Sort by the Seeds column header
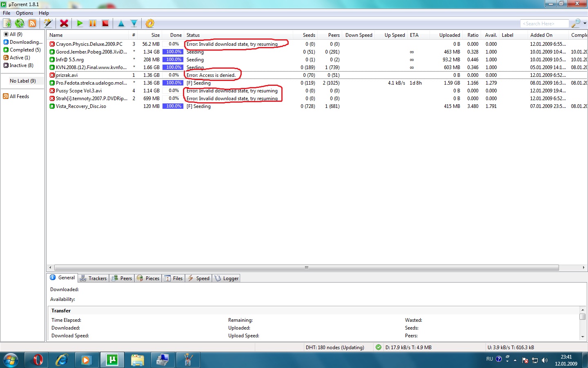 [305, 35]
